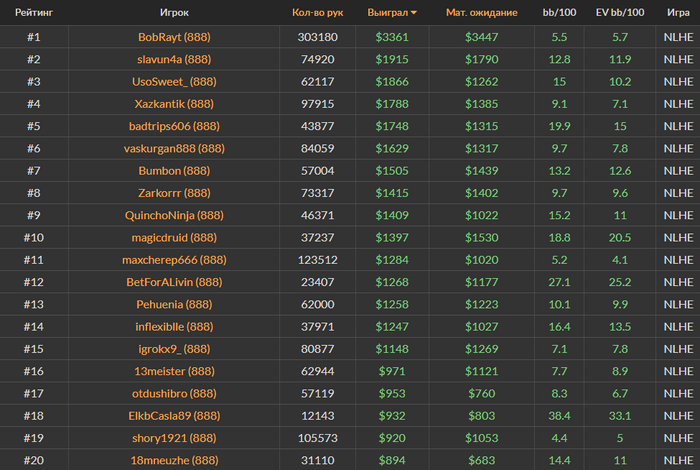
Task: Open QuinchoNinja (888) player link
Action: pos(174,215)
